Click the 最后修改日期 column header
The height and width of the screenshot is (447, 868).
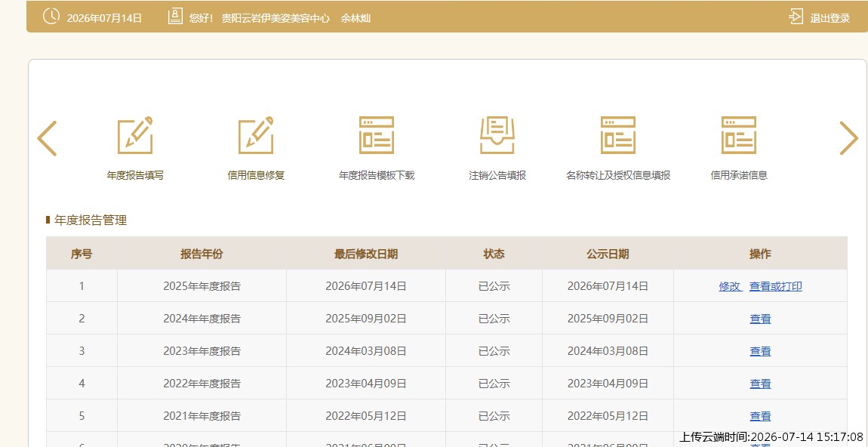[x=366, y=254]
